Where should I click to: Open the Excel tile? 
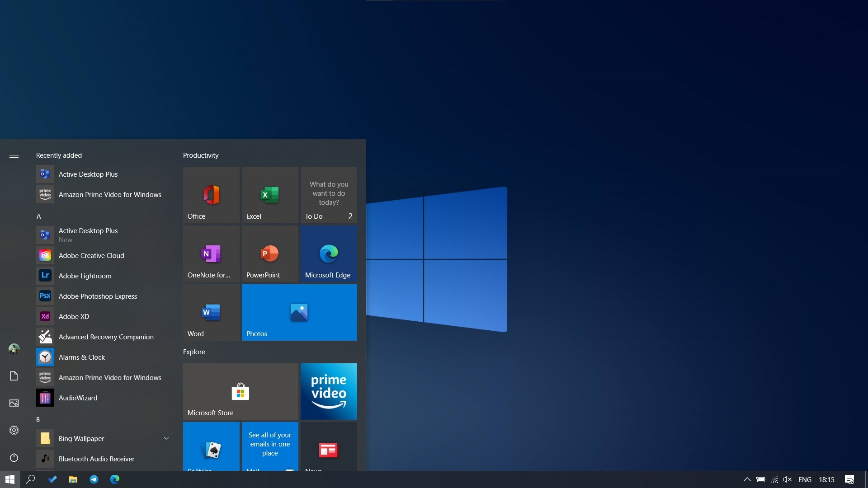point(269,195)
